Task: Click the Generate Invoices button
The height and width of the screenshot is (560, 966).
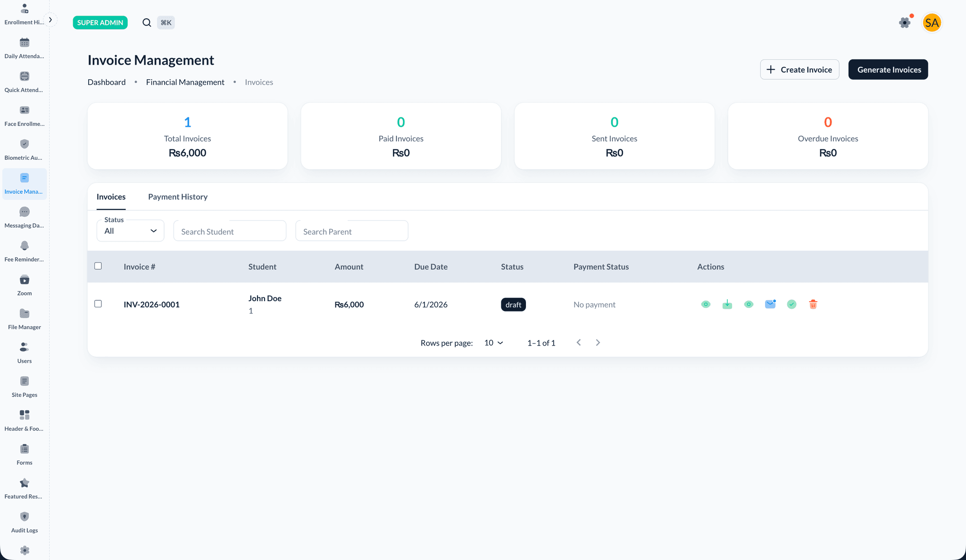Action: click(888, 69)
